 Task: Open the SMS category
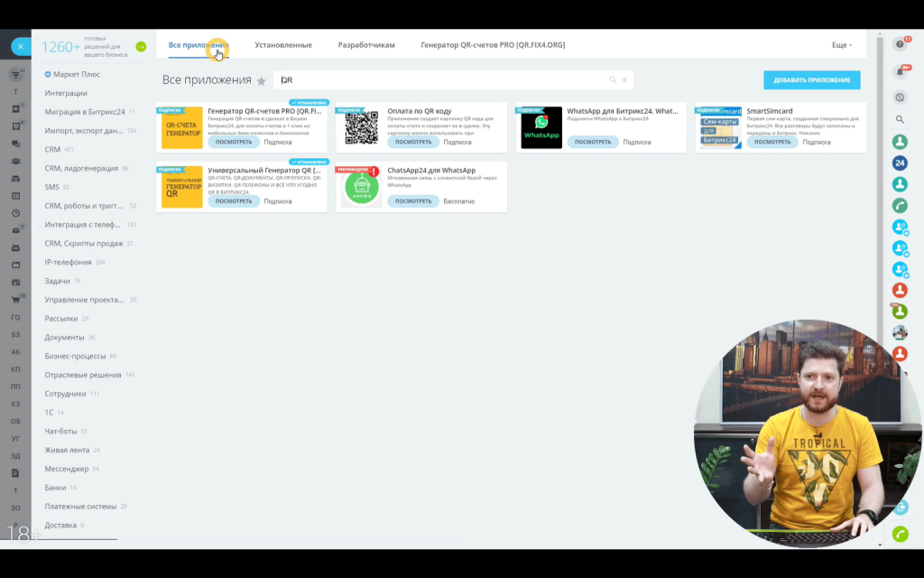pos(51,187)
